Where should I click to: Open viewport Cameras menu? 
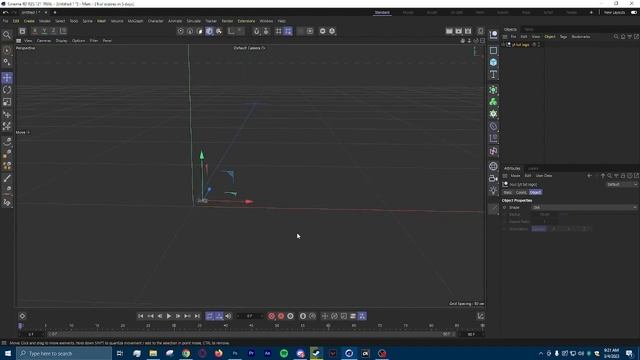(x=44, y=41)
